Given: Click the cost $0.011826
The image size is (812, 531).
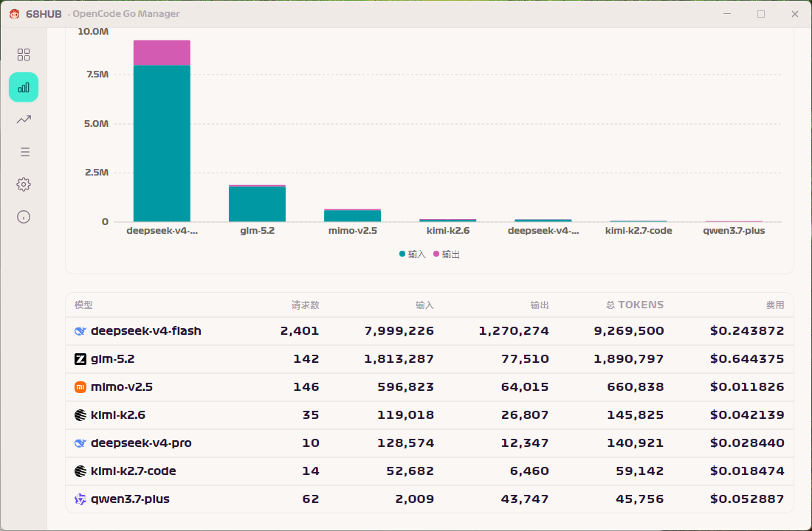Looking at the screenshot, I should 747,387.
